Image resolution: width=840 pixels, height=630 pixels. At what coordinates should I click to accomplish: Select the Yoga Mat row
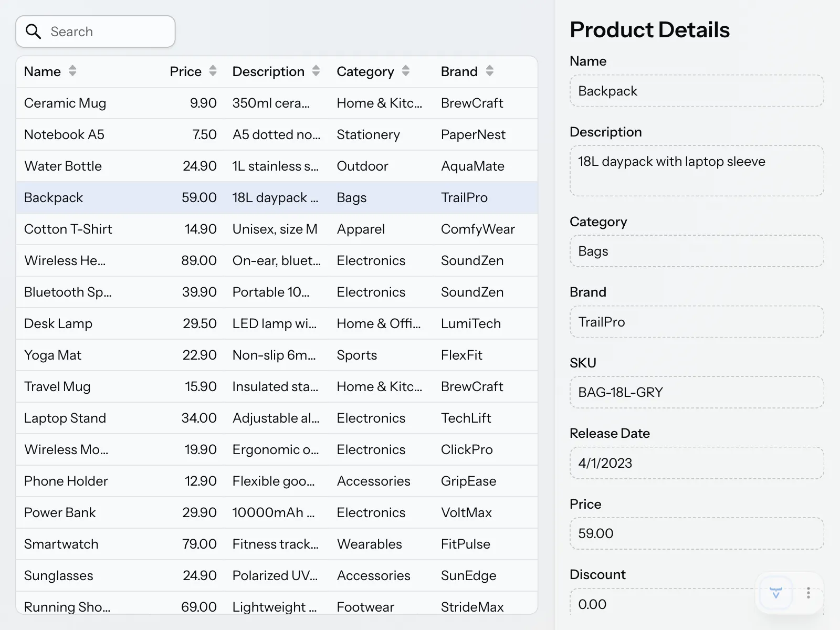tap(277, 355)
